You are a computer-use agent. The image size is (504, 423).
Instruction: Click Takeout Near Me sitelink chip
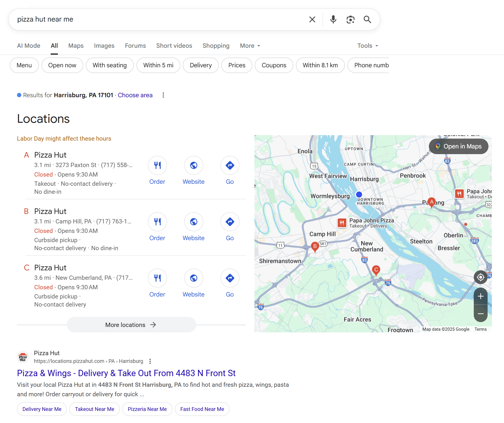point(94,409)
